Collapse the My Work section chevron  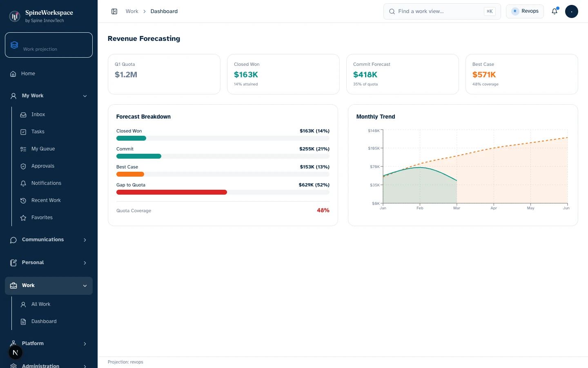[x=85, y=96]
